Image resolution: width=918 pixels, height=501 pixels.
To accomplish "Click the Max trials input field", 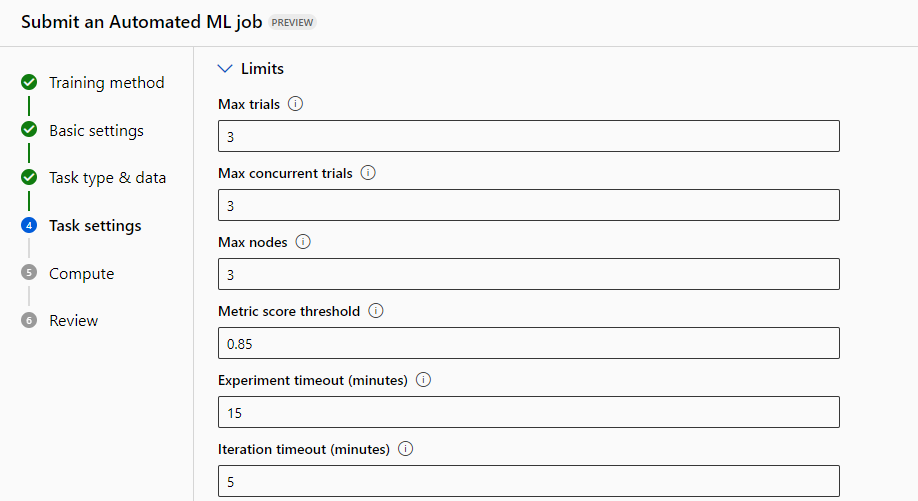I will tap(528, 136).
